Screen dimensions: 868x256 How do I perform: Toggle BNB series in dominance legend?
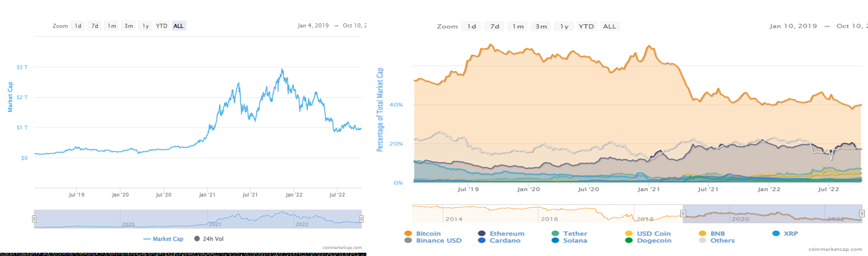click(x=712, y=233)
